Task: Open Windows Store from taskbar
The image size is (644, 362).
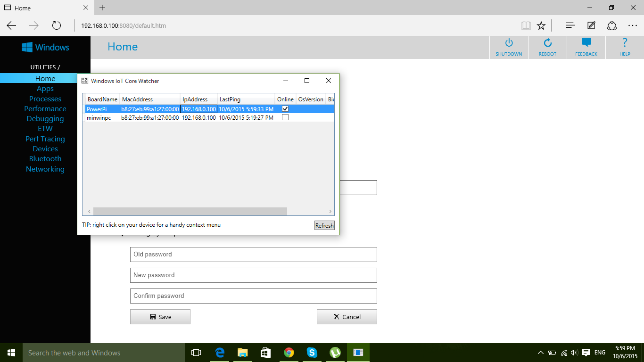Action: (265, 353)
